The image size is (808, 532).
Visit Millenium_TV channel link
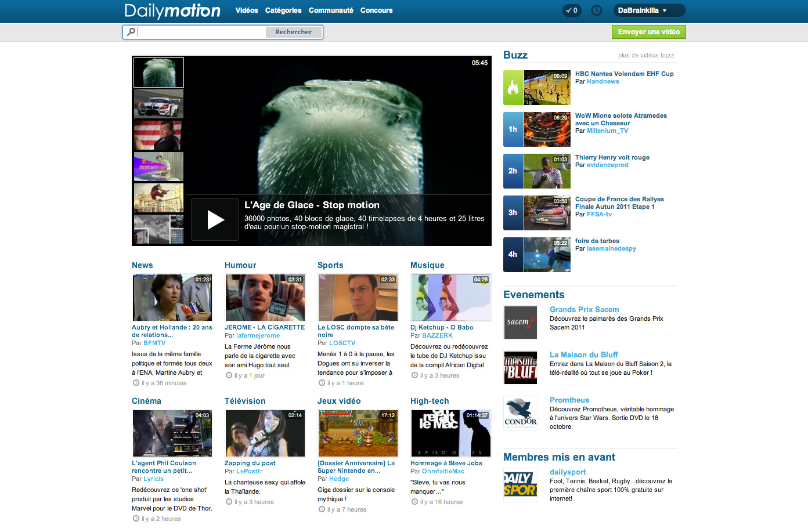[x=607, y=131]
